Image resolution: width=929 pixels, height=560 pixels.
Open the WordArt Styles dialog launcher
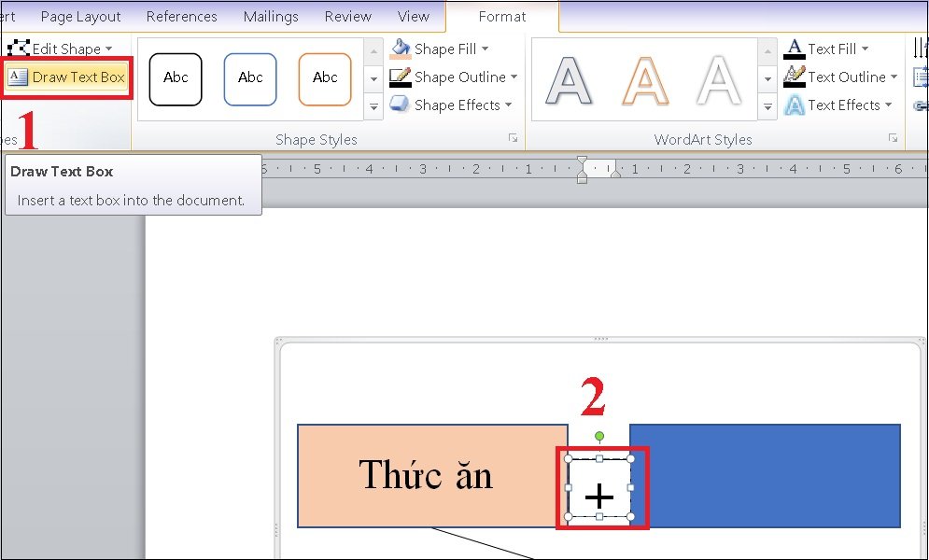893,138
